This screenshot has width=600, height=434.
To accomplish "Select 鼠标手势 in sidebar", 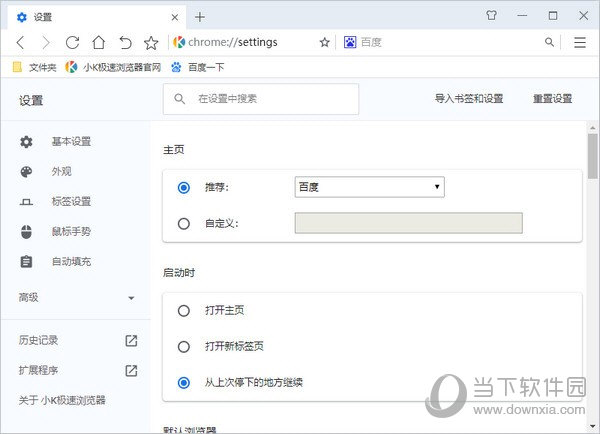I will 72,232.
